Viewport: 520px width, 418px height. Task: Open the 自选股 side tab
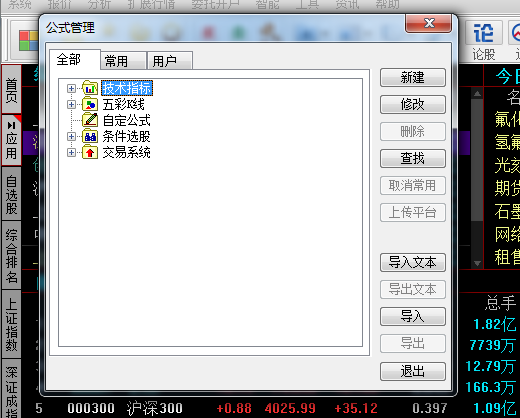click(x=11, y=194)
